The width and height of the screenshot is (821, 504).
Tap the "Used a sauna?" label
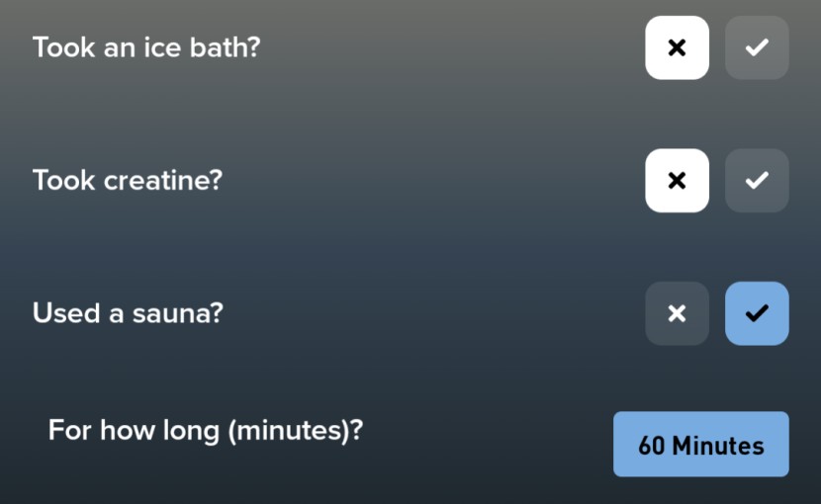[128, 313]
